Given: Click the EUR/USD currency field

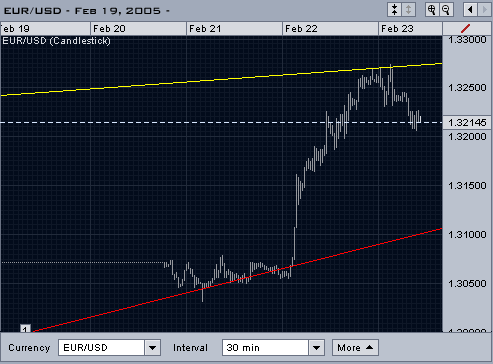Looking at the screenshot, I should 101,348.
